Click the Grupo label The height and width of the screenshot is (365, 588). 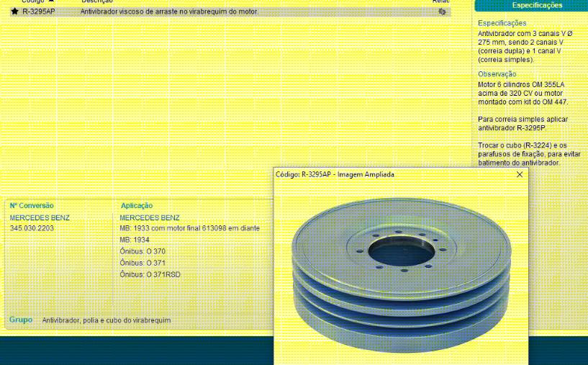[x=21, y=320]
